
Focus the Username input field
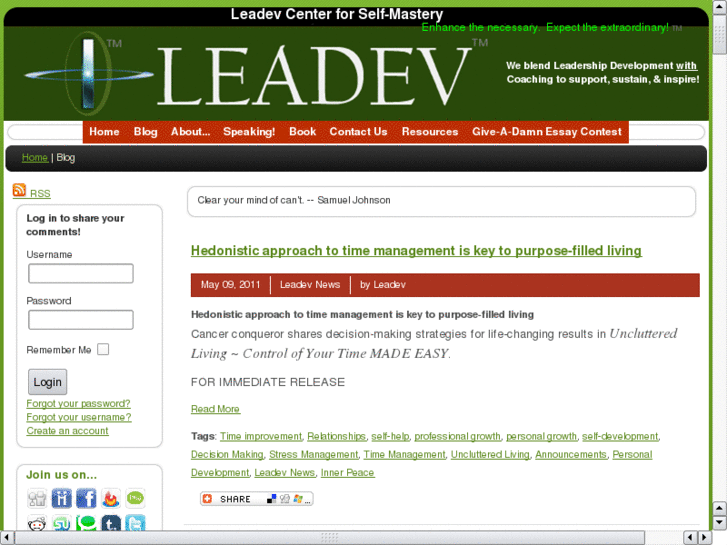[81, 273]
